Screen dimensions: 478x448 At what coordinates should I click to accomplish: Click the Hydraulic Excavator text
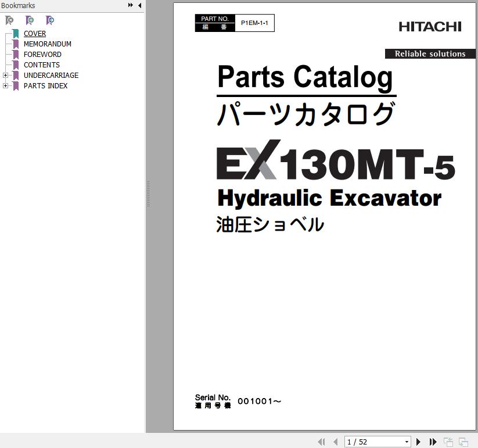(x=329, y=199)
